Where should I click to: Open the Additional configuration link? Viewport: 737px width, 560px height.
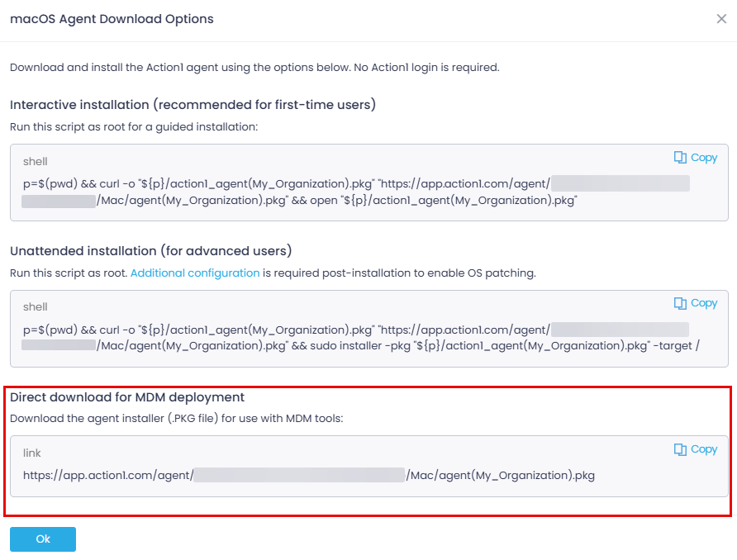click(x=196, y=273)
